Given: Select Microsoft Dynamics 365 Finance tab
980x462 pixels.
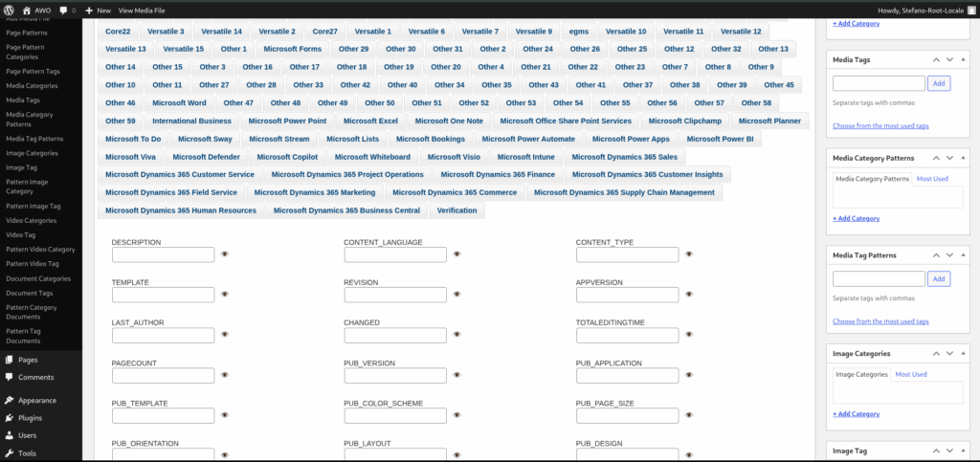Looking at the screenshot, I should pos(498,174).
